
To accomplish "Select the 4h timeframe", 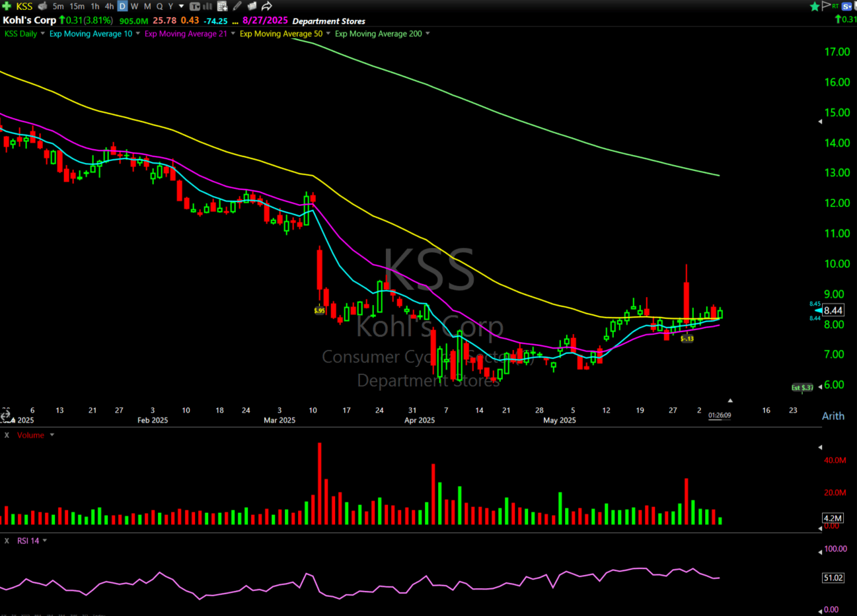I will tap(109, 6).
